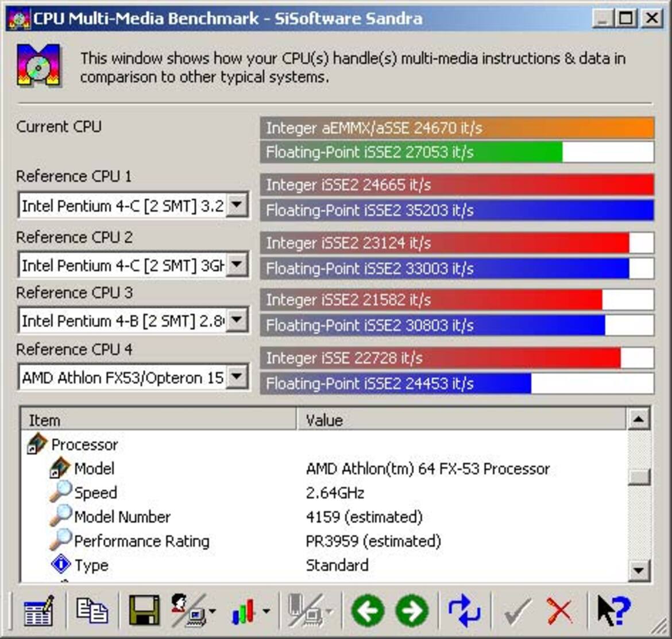Viewport: 672px width, 639px height.
Task: Click the grey checkmark OK icon
Action: coord(517,611)
